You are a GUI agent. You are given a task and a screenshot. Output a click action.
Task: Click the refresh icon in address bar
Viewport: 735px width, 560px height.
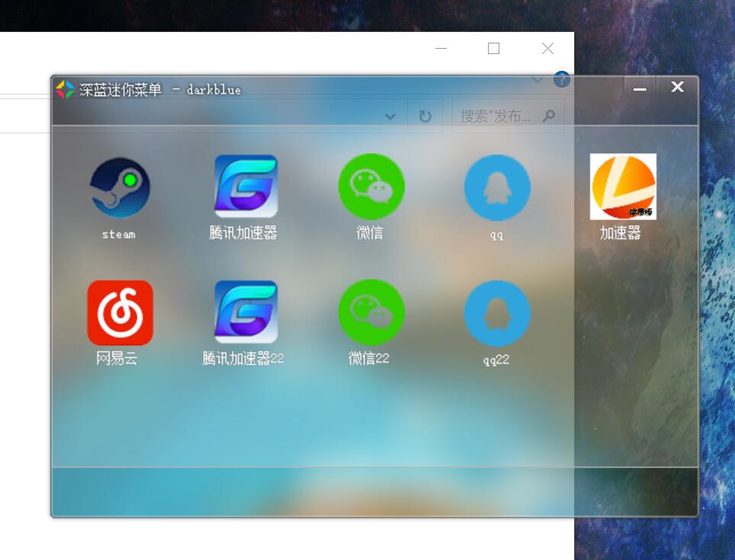pos(425,116)
